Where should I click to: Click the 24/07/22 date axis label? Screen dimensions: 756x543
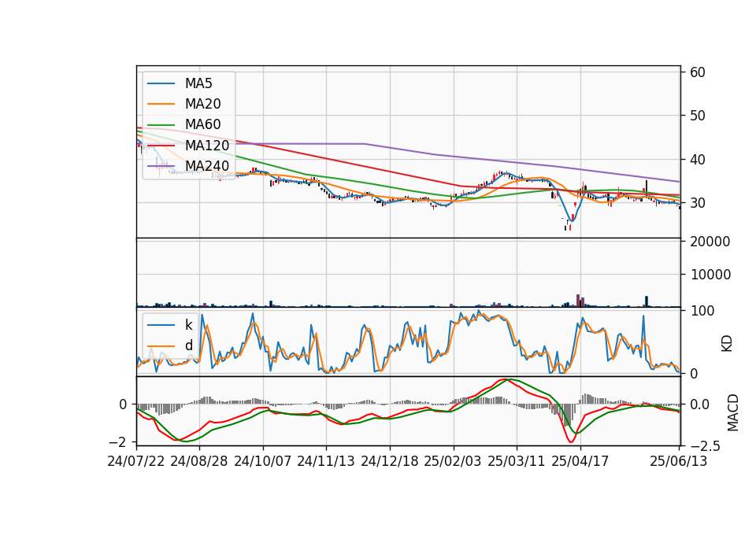(x=136, y=461)
